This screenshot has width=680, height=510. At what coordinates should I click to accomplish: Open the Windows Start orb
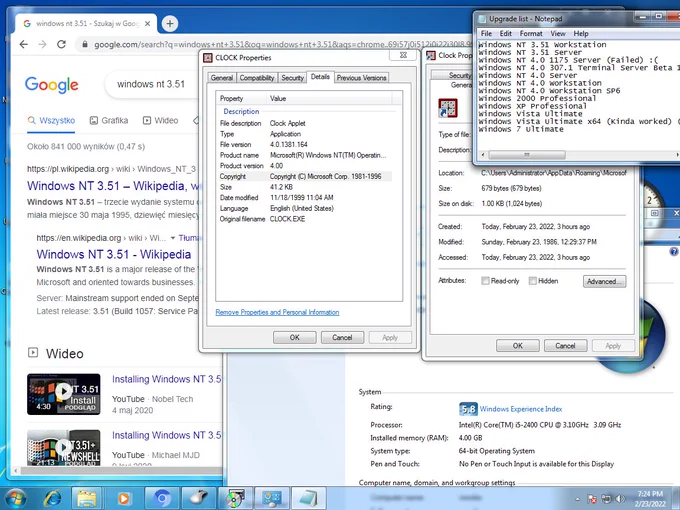coord(16,498)
